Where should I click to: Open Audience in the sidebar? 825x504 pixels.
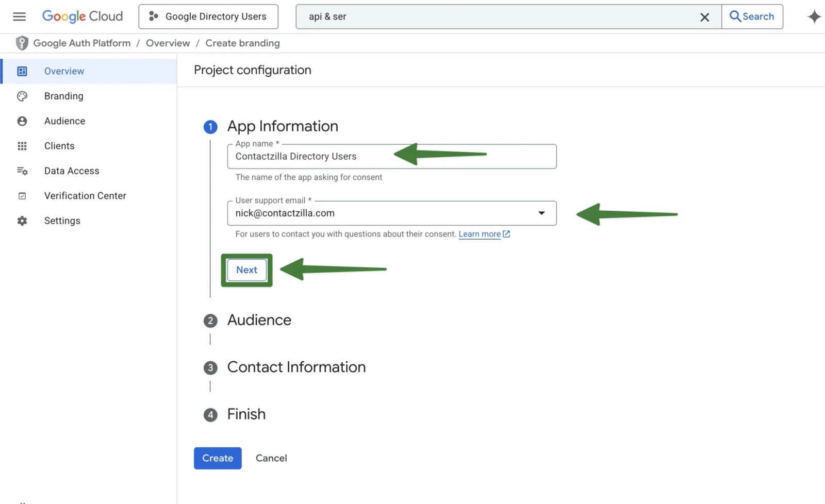click(x=89, y=121)
